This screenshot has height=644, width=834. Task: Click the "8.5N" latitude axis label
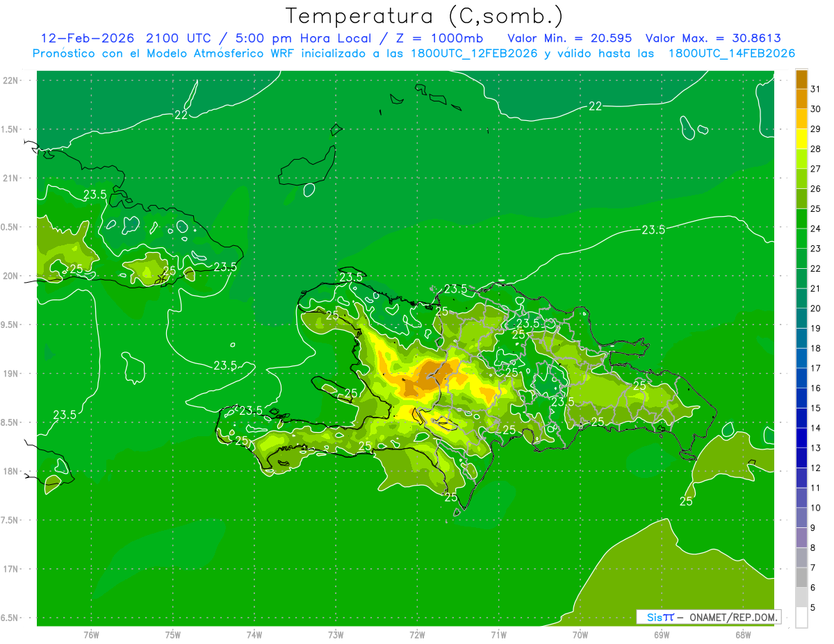(10, 422)
